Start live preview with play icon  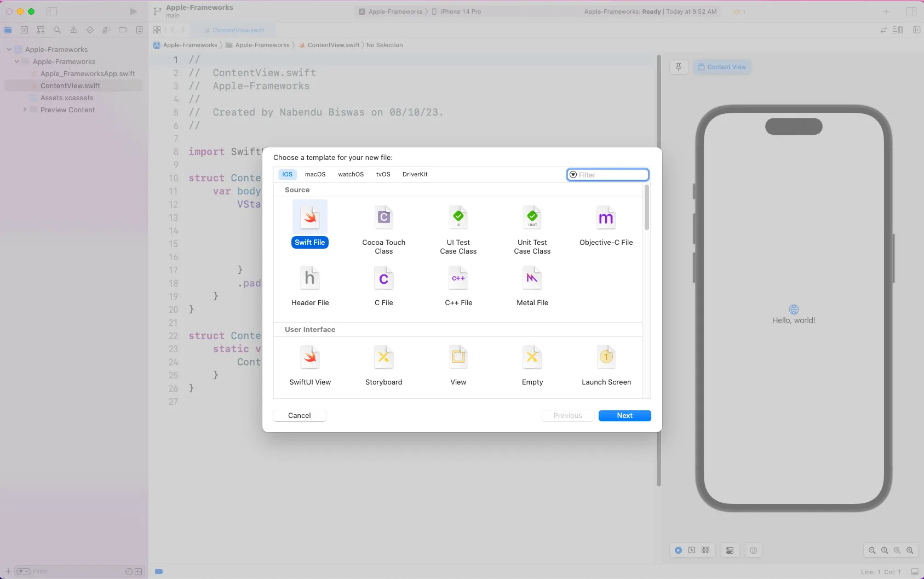(678, 551)
